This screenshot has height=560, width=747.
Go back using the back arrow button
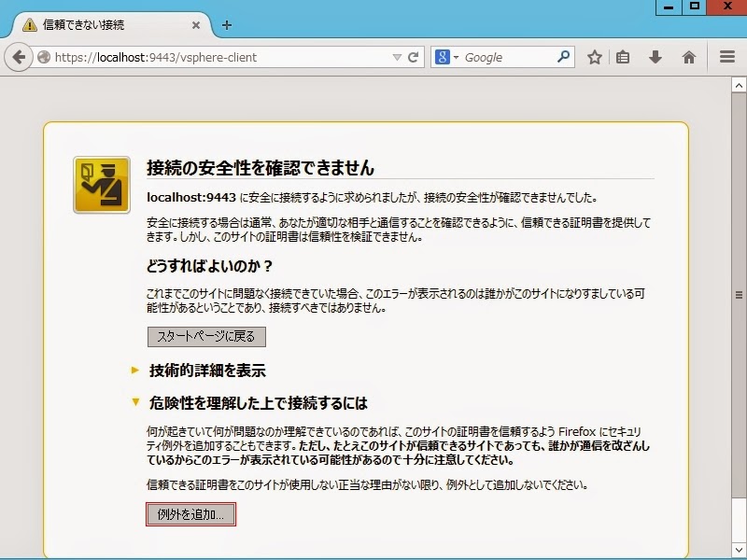coord(18,58)
